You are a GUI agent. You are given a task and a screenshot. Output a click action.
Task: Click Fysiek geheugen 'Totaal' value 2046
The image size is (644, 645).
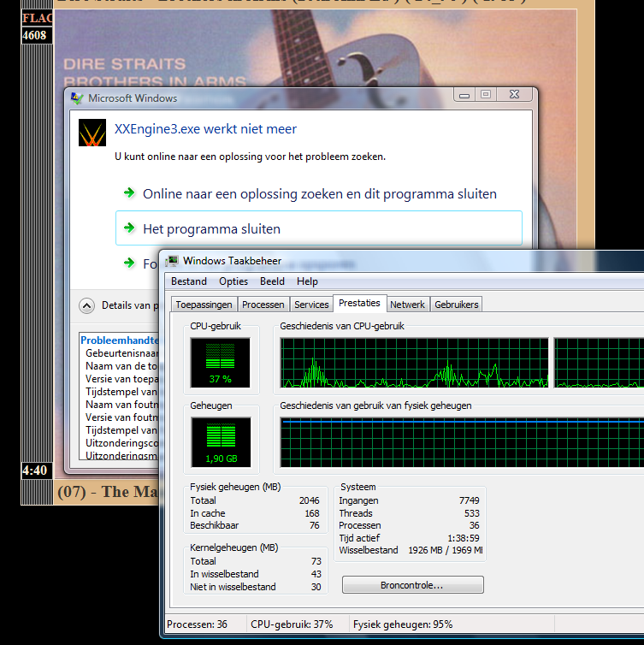pyautogui.click(x=310, y=500)
